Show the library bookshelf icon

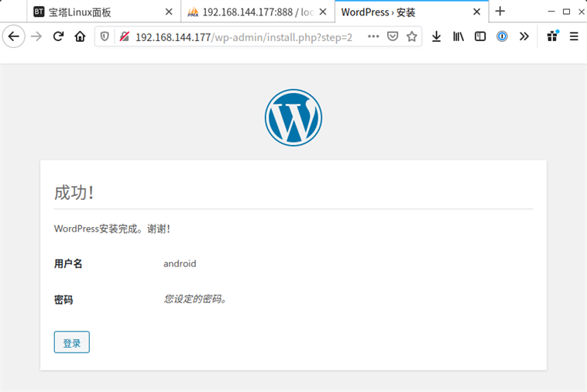pyautogui.click(x=458, y=36)
